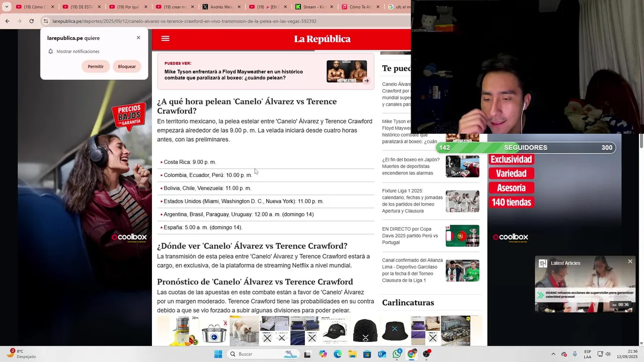Open network settings tray icon
644x362 pixels.
tap(600, 354)
